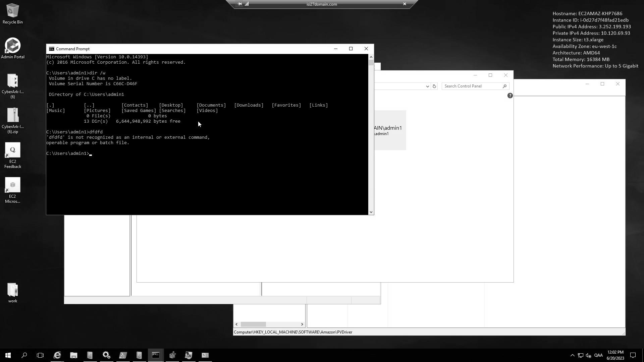Click the pin icon on the remote session bar

point(239,4)
